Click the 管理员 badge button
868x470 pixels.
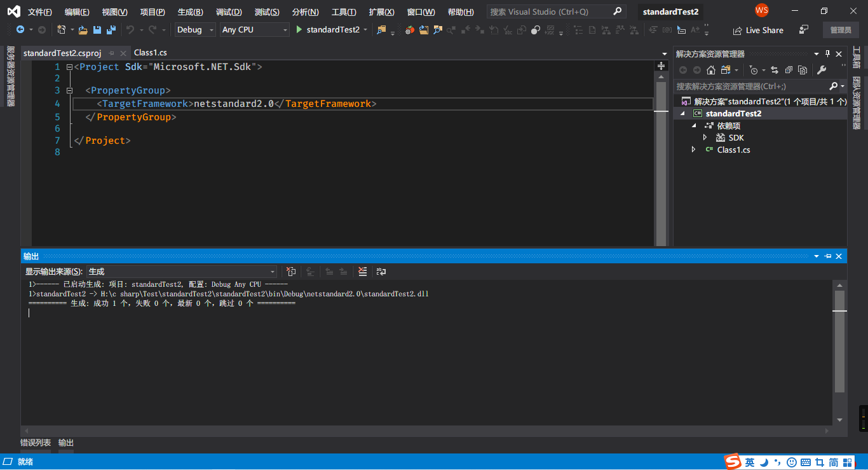pyautogui.click(x=840, y=30)
